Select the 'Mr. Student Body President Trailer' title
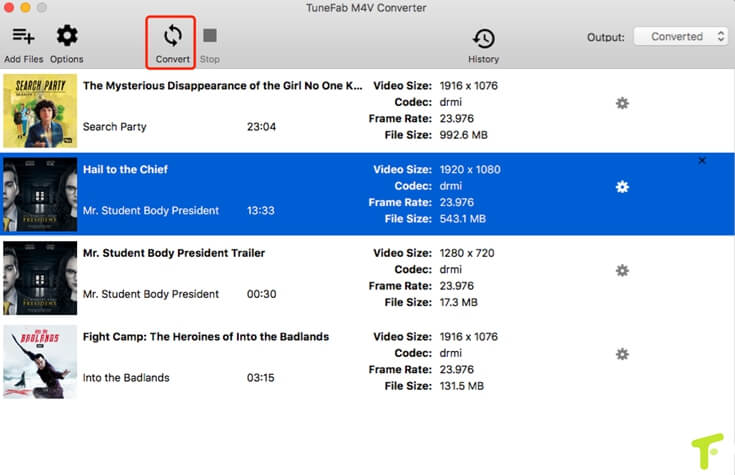The width and height of the screenshot is (735, 475). pos(174,253)
